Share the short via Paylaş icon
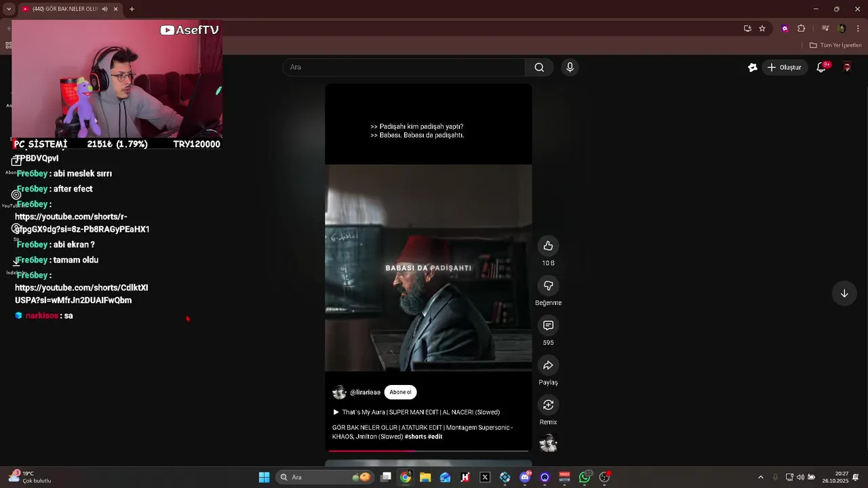868x488 pixels. pyautogui.click(x=548, y=365)
